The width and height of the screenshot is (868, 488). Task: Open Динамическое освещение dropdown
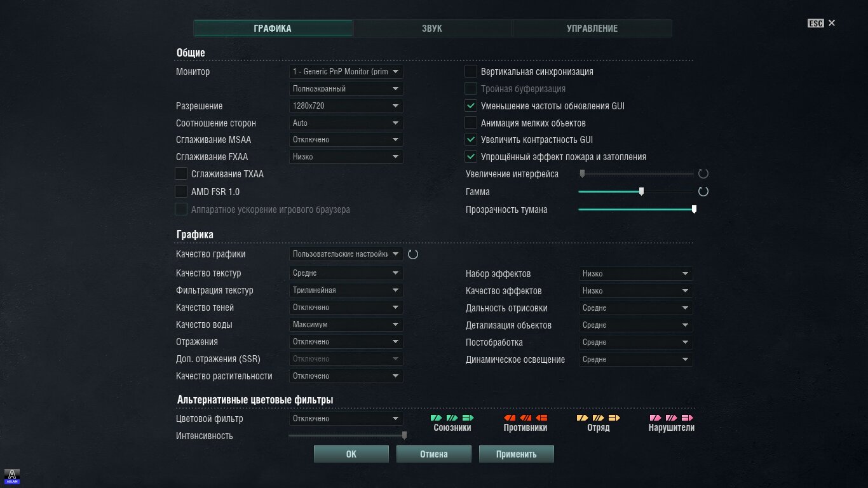coord(636,360)
